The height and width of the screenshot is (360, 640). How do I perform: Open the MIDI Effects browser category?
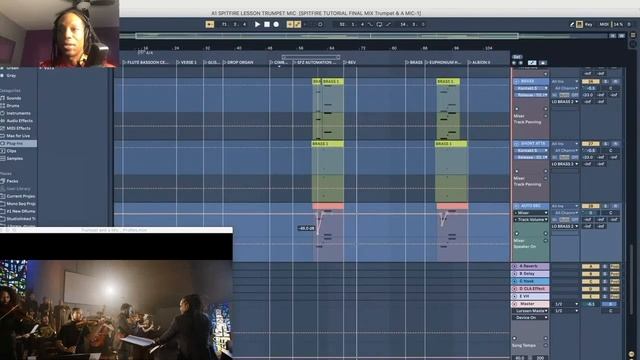coord(18,129)
